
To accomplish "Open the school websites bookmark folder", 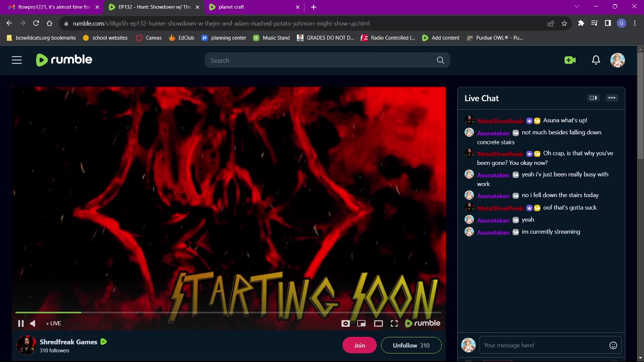I will coord(105,38).
